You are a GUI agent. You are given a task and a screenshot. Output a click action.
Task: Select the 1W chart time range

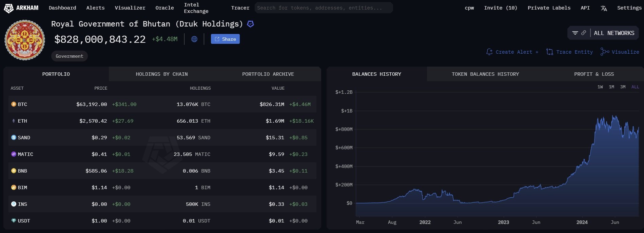pos(600,87)
